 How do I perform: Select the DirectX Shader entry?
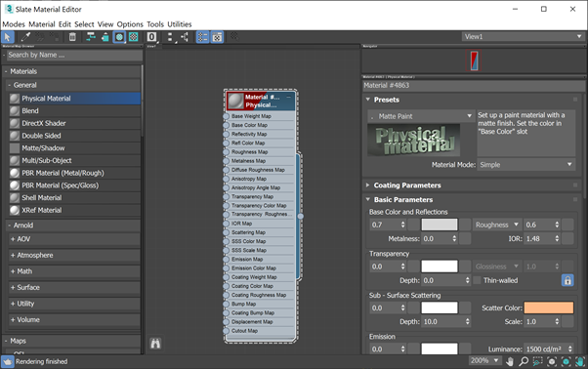point(74,123)
